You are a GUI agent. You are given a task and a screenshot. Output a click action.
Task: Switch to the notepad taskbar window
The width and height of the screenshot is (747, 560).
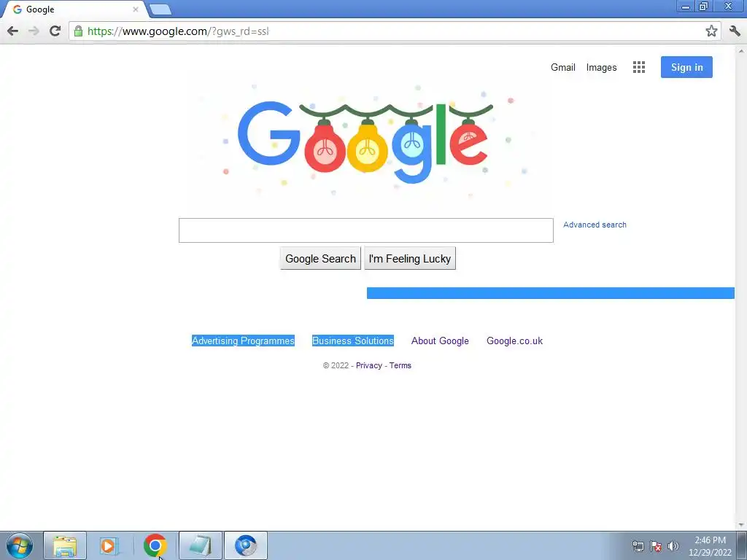pyautogui.click(x=201, y=545)
